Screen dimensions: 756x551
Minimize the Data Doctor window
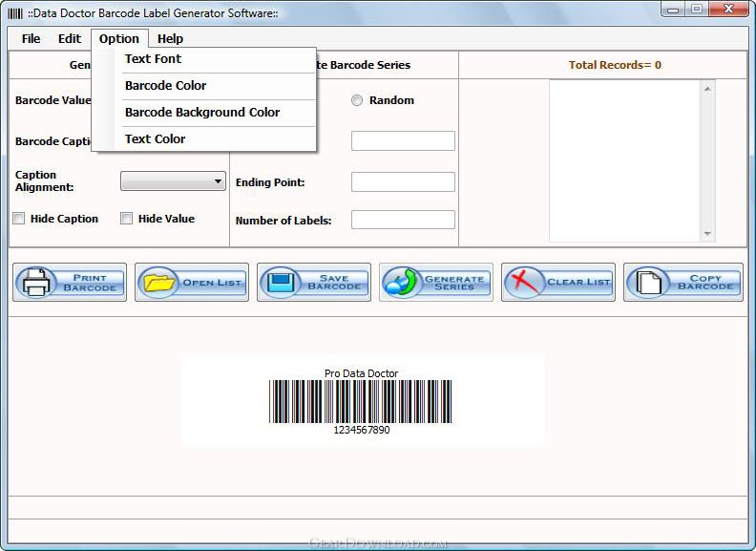pyautogui.click(x=674, y=10)
